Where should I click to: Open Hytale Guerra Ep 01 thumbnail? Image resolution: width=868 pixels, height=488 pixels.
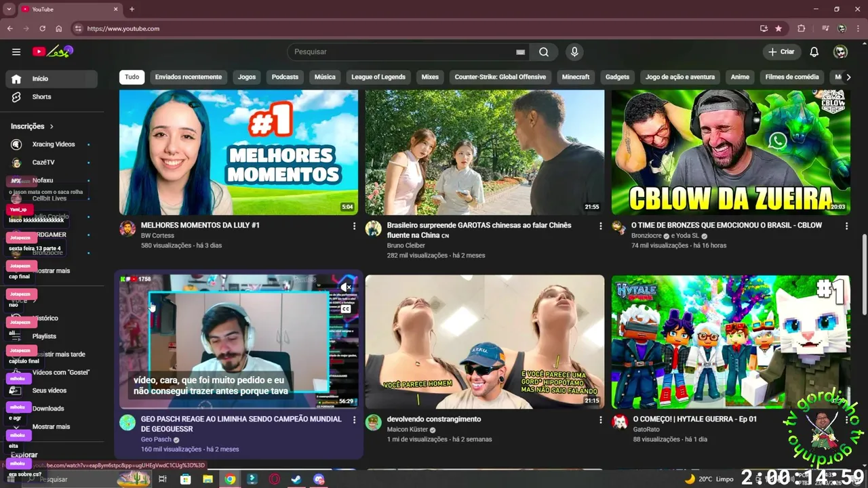[x=731, y=342]
